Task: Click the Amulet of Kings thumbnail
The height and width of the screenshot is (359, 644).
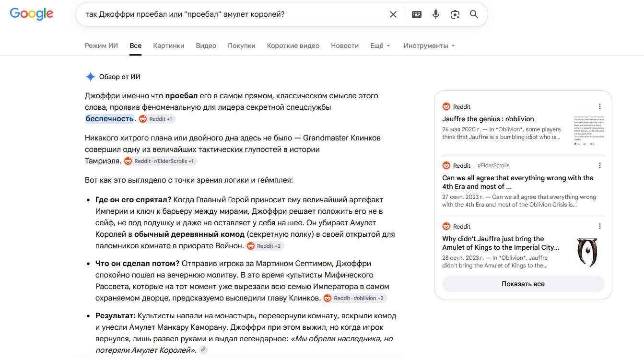Action: coord(588,252)
